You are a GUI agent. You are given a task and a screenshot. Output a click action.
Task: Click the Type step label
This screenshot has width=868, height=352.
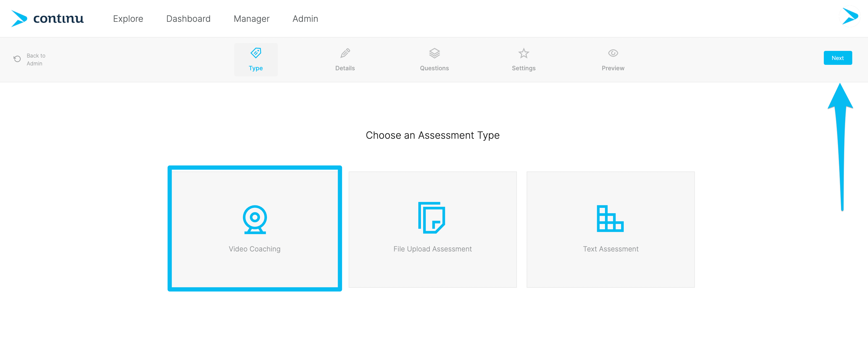click(x=256, y=68)
